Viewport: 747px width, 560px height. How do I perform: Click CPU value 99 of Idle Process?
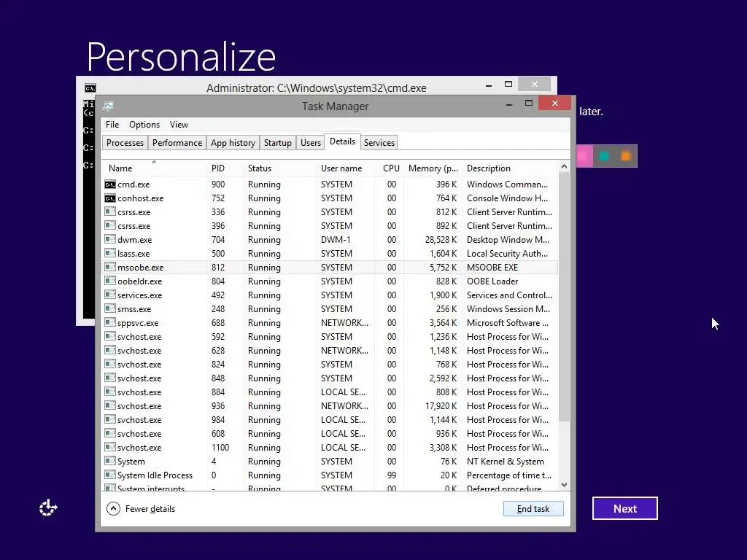click(x=392, y=475)
